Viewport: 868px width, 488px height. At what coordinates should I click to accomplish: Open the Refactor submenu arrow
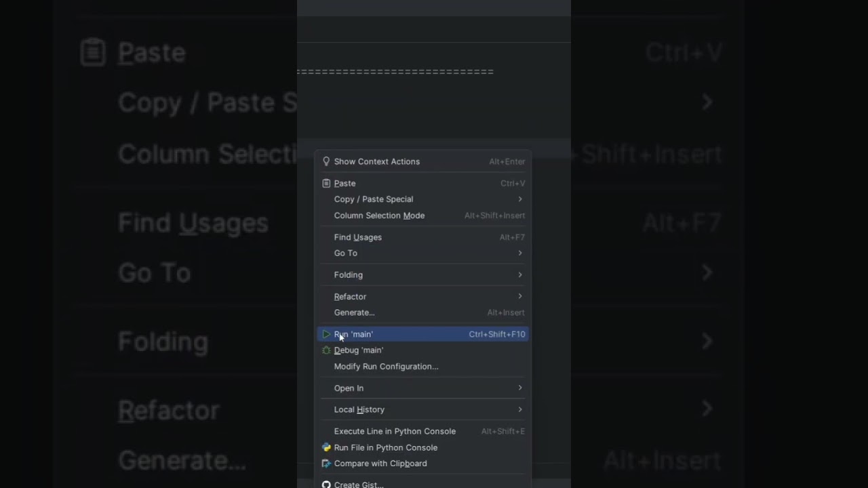520,296
